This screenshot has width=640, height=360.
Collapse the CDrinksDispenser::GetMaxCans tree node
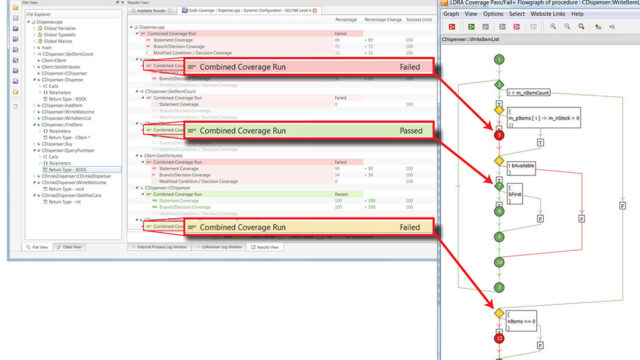click(x=34, y=196)
